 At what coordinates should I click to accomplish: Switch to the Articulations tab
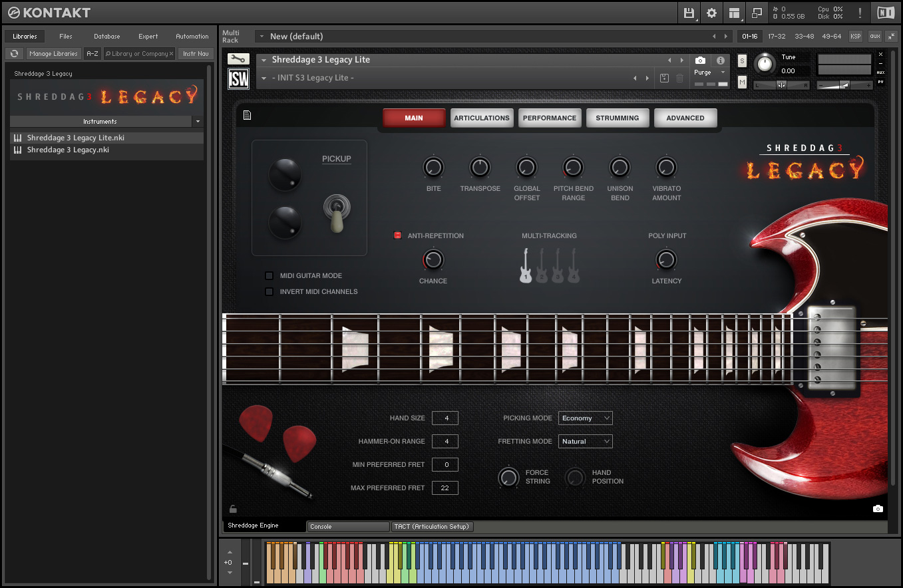[482, 118]
